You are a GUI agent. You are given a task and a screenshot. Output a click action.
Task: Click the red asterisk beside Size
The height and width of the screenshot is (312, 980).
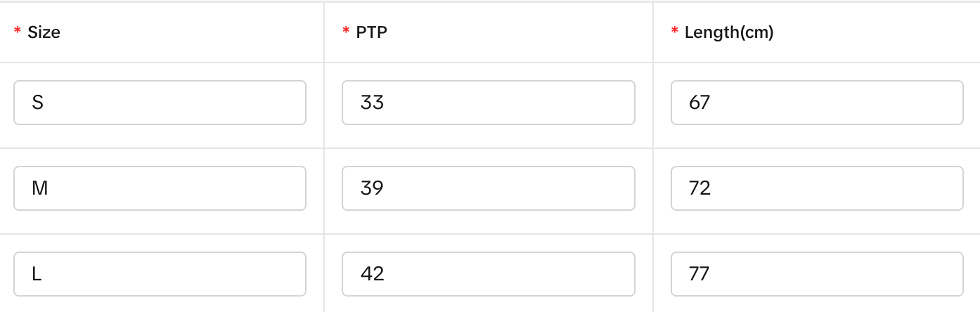coord(18,32)
